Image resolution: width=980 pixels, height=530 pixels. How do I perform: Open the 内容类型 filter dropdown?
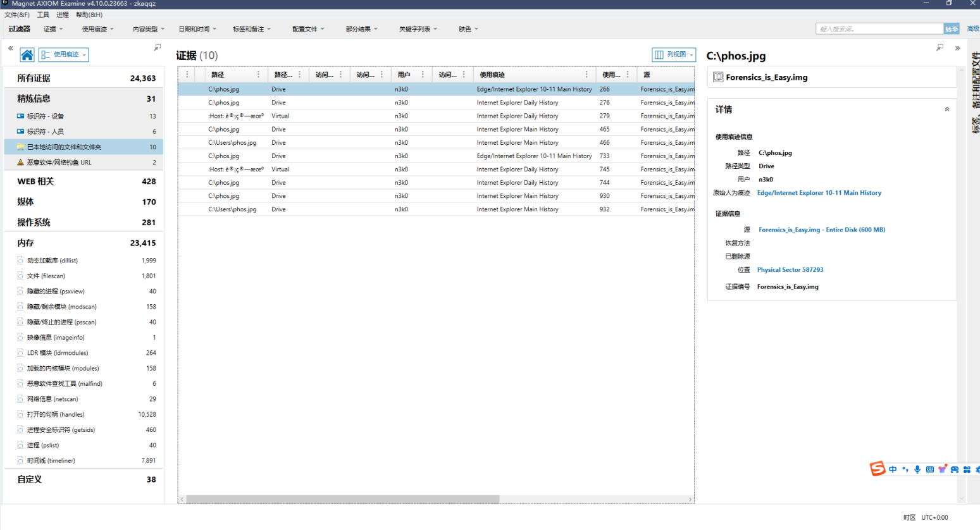(x=148, y=29)
